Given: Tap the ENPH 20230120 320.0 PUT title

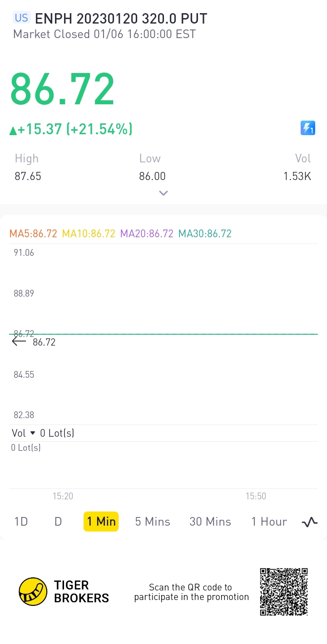Looking at the screenshot, I should (121, 19).
